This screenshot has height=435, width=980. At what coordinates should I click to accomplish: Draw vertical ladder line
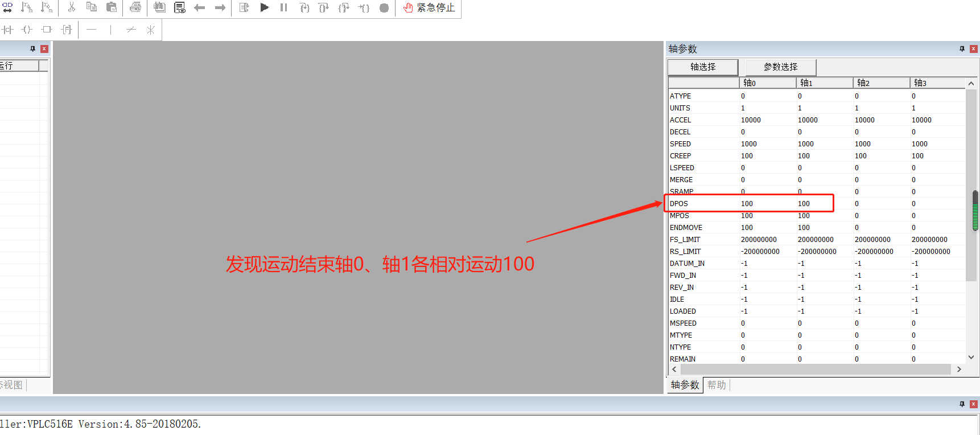pos(111,30)
